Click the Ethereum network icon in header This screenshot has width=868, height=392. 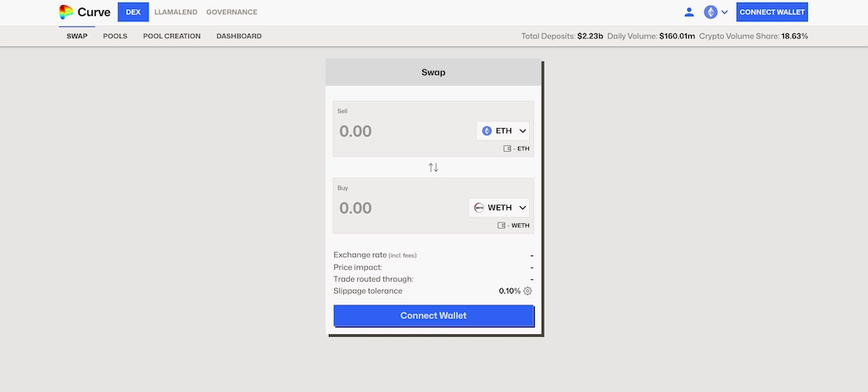point(710,13)
